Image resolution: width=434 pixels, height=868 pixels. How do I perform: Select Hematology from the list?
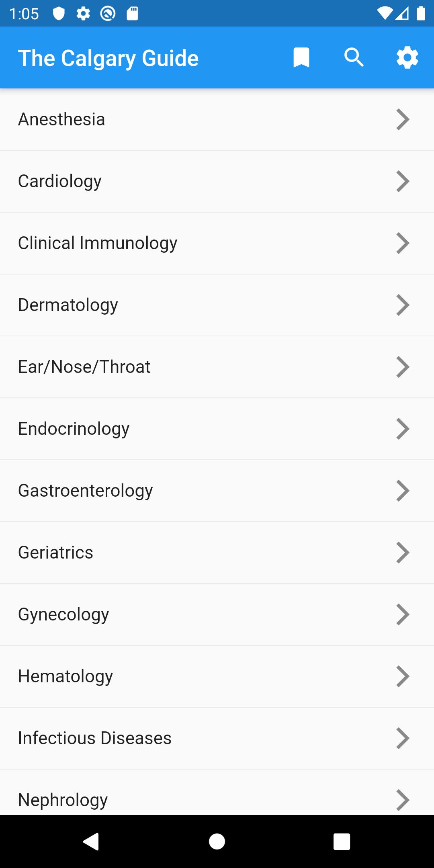pyautogui.click(x=217, y=676)
